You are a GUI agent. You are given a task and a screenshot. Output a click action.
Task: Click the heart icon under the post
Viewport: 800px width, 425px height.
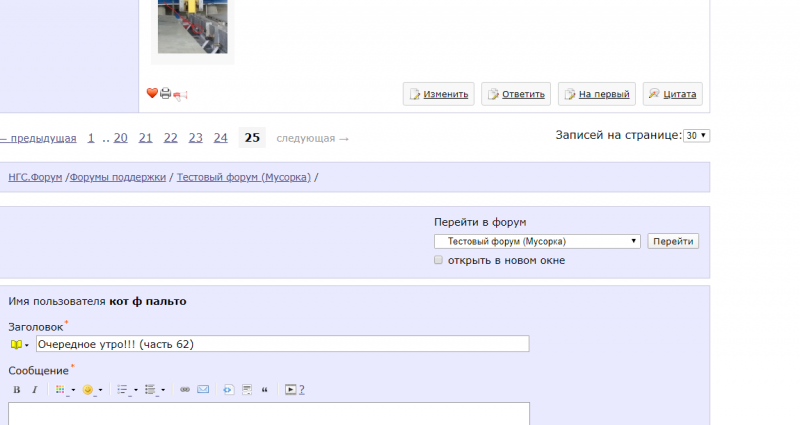coord(152,94)
